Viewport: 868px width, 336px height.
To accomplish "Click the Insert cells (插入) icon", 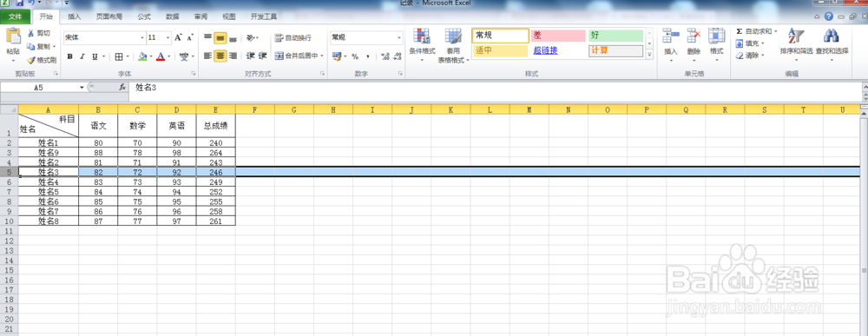I will tap(670, 36).
